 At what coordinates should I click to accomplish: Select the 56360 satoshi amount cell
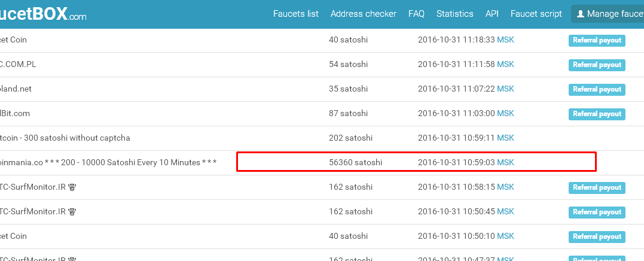[355, 162]
